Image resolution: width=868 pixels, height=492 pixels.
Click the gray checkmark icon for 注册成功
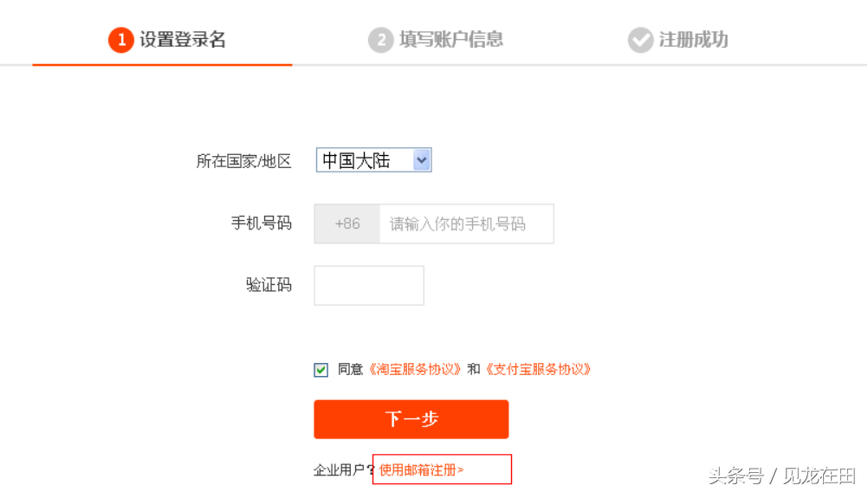[x=640, y=40]
